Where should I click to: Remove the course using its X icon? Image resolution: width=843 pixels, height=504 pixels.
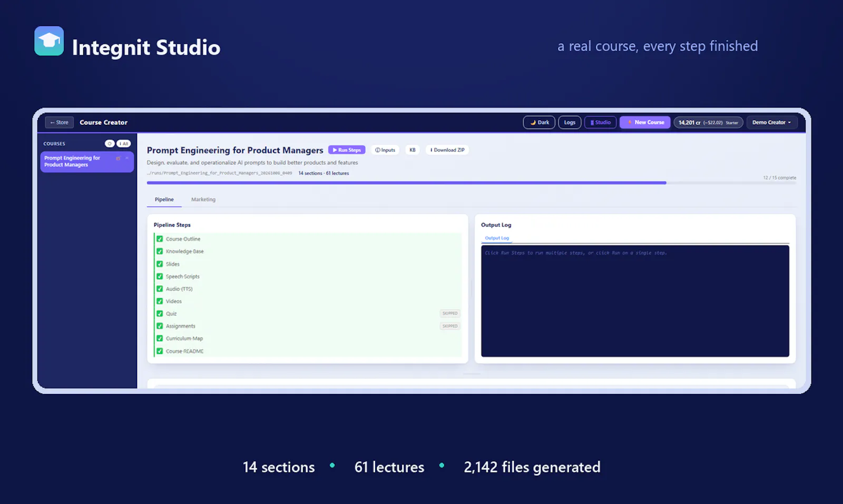[127, 158]
